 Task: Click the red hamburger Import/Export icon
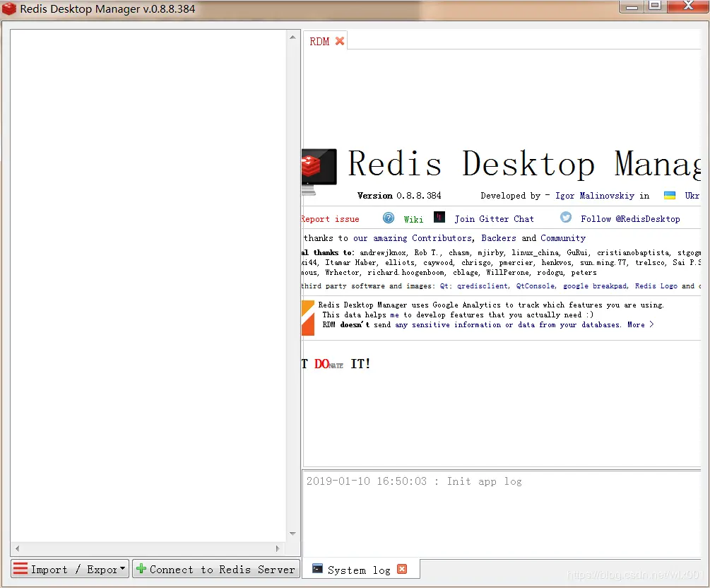(x=20, y=568)
